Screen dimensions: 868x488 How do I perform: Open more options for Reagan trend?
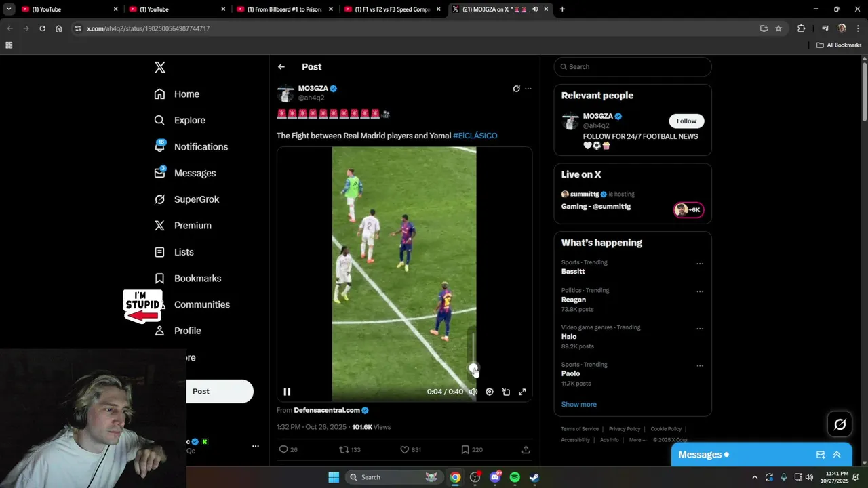[x=700, y=291]
